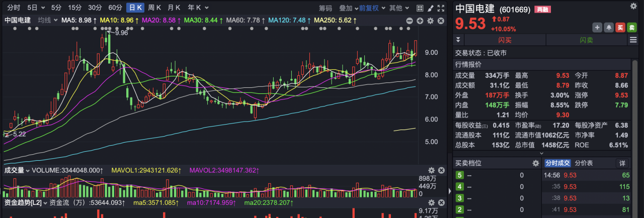Add 中国电建 to watchlist with plus button

tap(597, 27)
